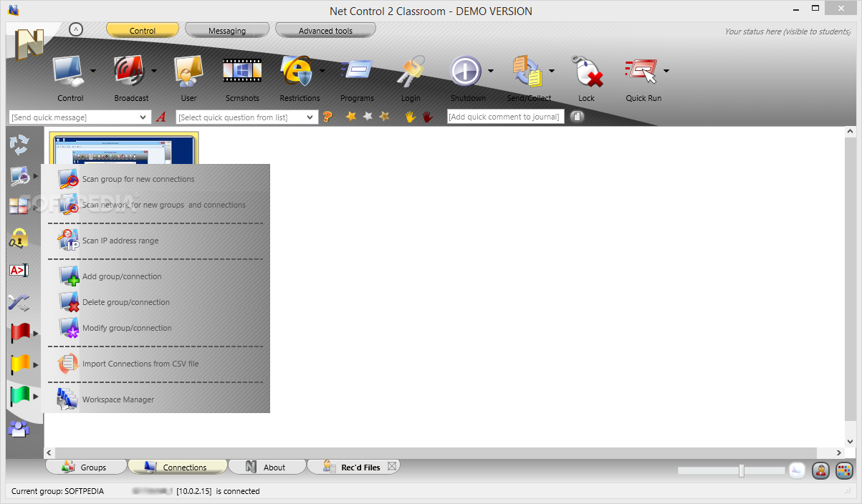Expand the Control tool dropdown arrow
This screenshot has height=504, width=862.
click(x=93, y=71)
